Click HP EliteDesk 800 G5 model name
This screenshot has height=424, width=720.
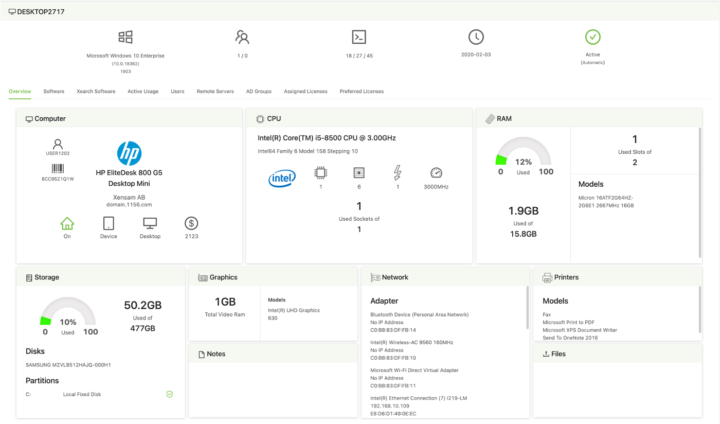click(x=129, y=178)
